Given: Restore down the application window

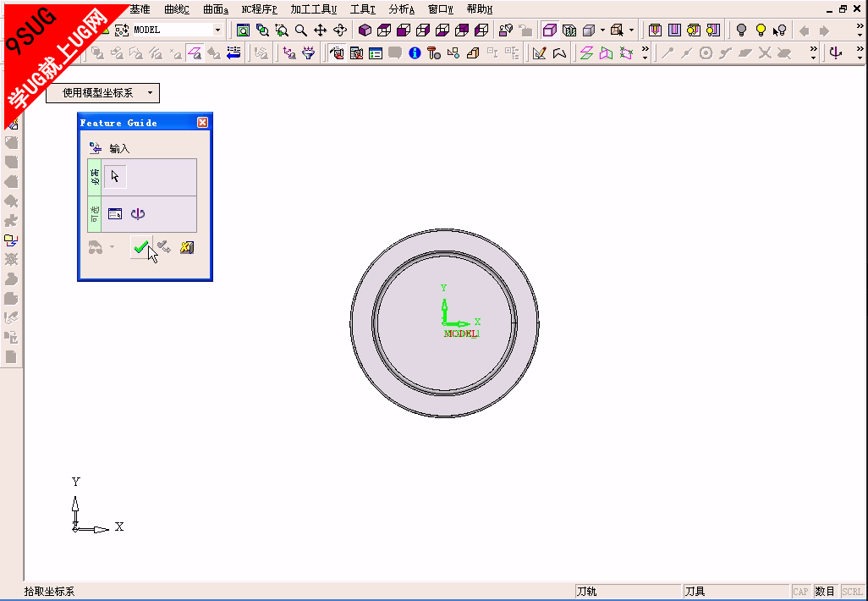Looking at the screenshot, I should coord(843,8).
